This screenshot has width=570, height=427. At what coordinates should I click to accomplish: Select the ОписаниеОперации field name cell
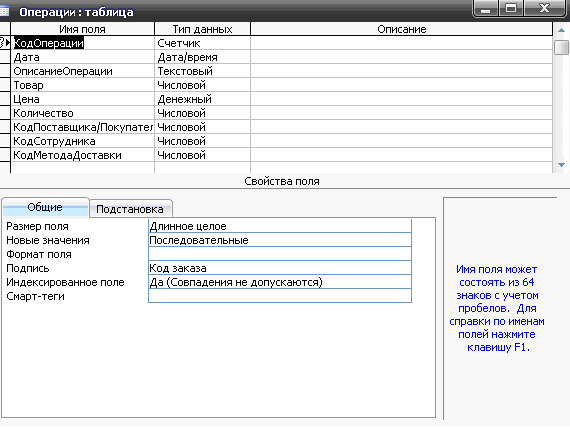coord(83,71)
